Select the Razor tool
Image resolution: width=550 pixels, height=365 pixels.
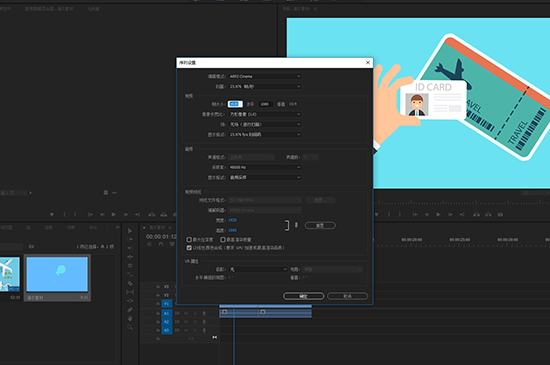pyautogui.click(x=130, y=283)
